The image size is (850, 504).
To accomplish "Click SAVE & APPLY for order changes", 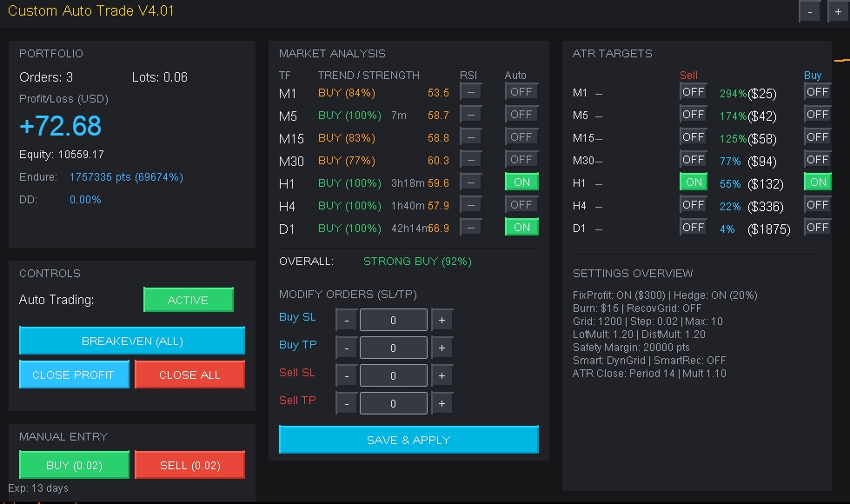I will 408,440.
